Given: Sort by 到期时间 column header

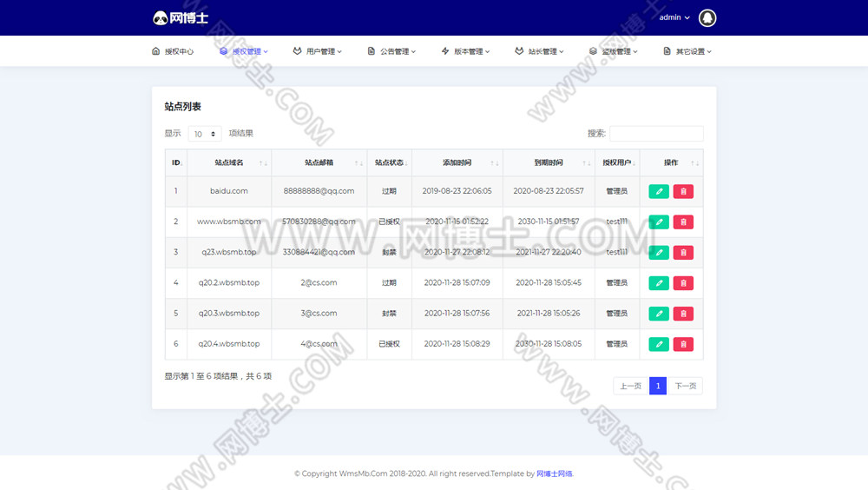Looking at the screenshot, I should pyautogui.click(x=549, y=162).
